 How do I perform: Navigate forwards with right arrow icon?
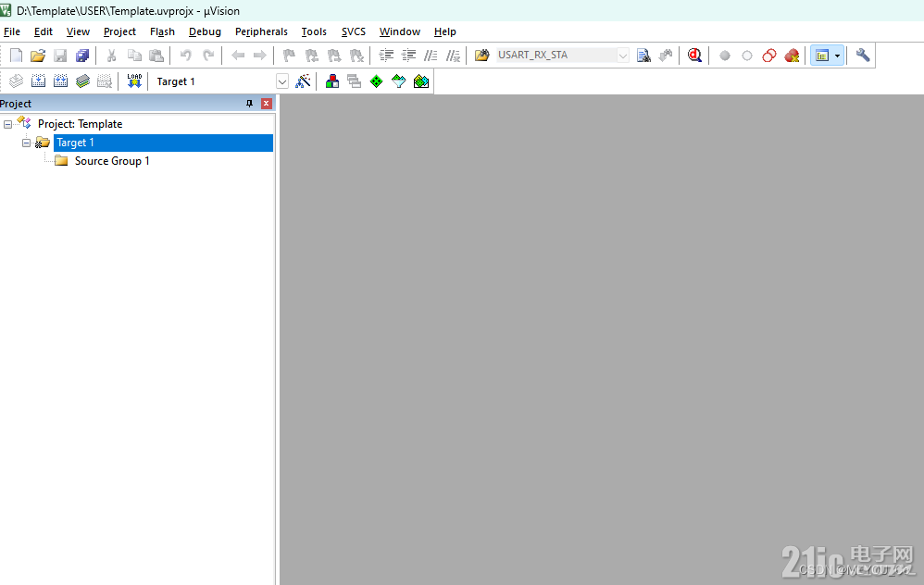[x=260, y=56]
